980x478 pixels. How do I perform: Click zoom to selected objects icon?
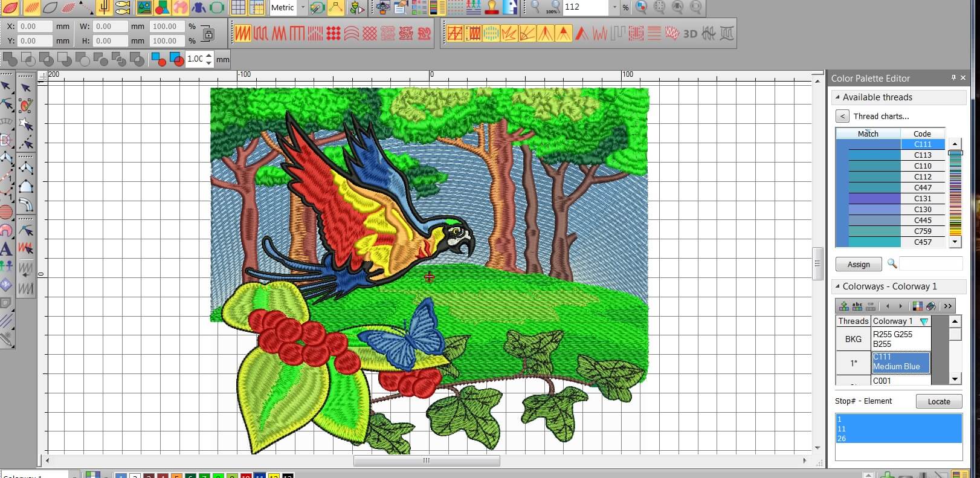pos(642,7)
